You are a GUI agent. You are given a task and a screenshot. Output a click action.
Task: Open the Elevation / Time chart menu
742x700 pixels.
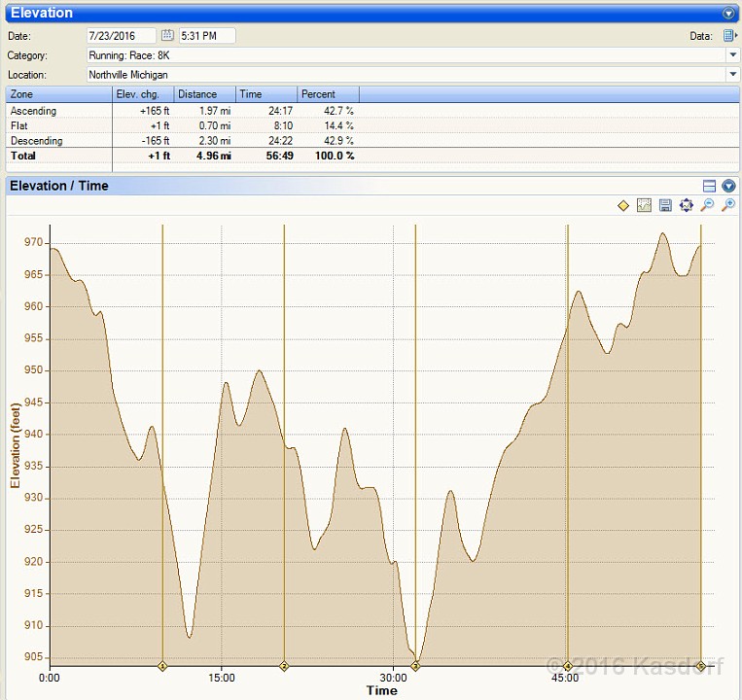coord(728,186)
